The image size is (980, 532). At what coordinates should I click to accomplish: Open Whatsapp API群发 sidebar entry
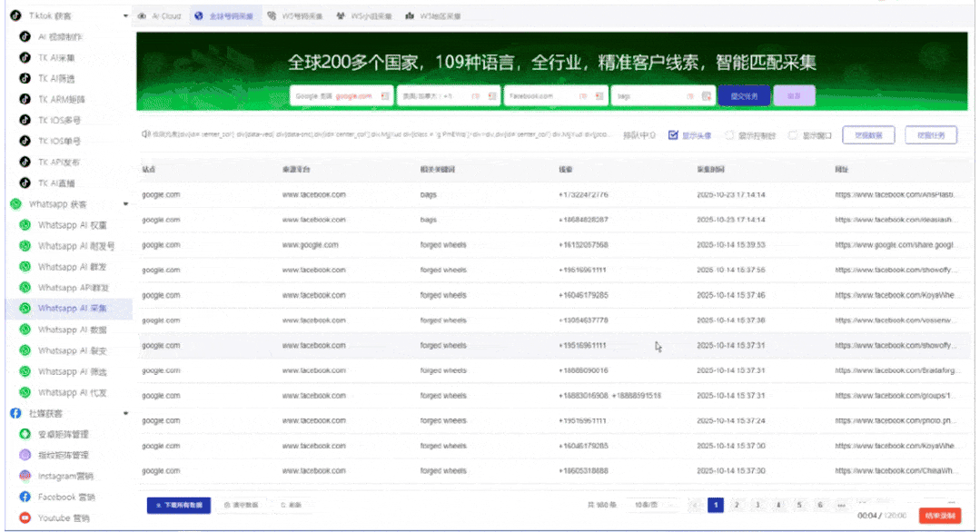[x=74, y=288]
